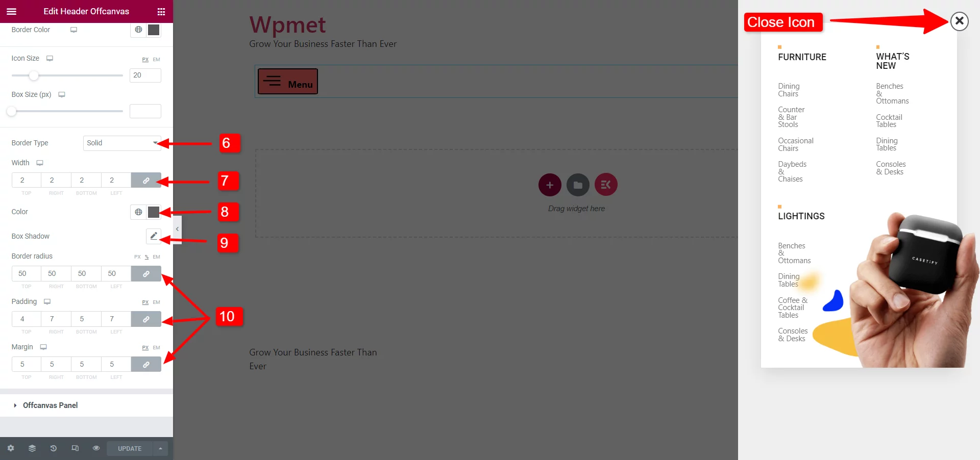Click the Color global globe icon
The height and width of the screenshot is (460, 980).
(138, 212)
